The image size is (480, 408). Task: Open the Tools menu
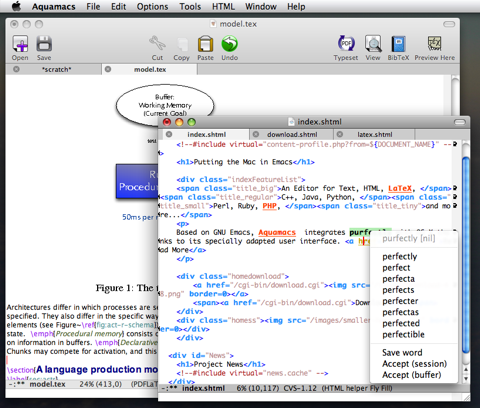click(190, 7)
